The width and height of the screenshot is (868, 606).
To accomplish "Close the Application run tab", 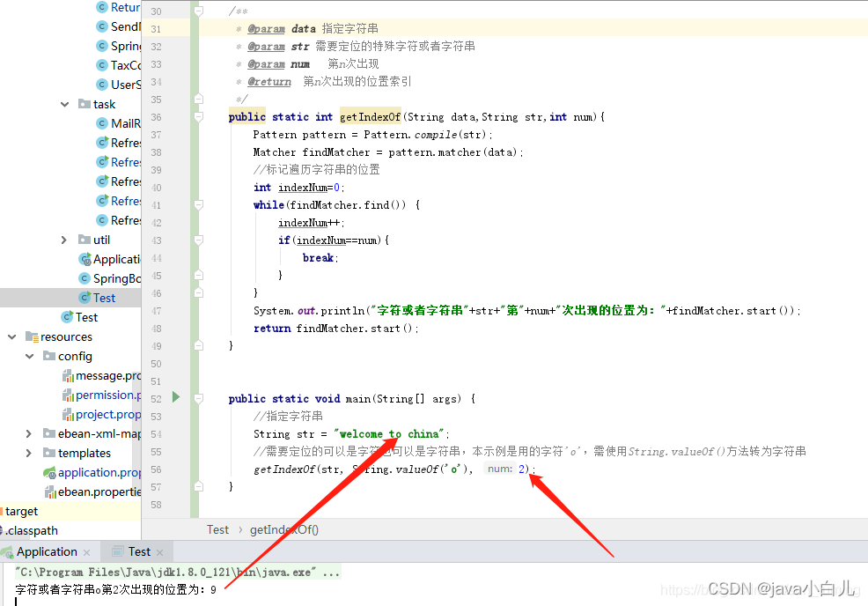I will tap(87, 552).
